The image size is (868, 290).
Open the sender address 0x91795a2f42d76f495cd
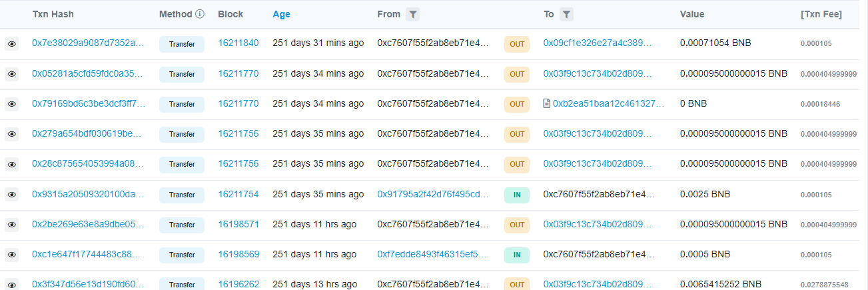click(x=433, y=194)
